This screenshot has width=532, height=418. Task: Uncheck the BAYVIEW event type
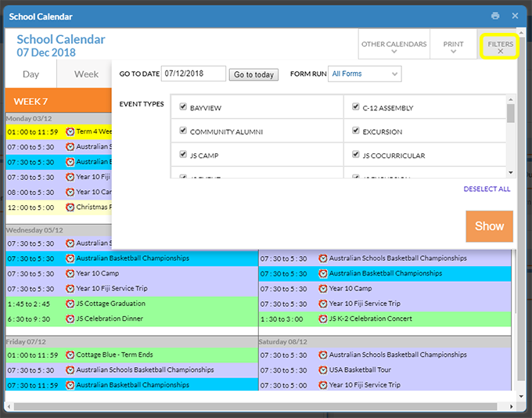(183, 107)
